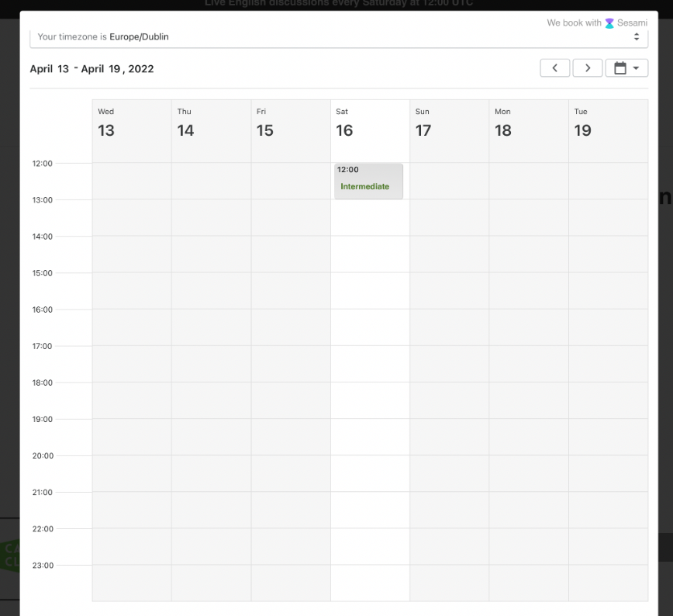The width and height of the screenshot is (673, 616).
Task: Click the Fri 15 day header
Action: point(290,123)
